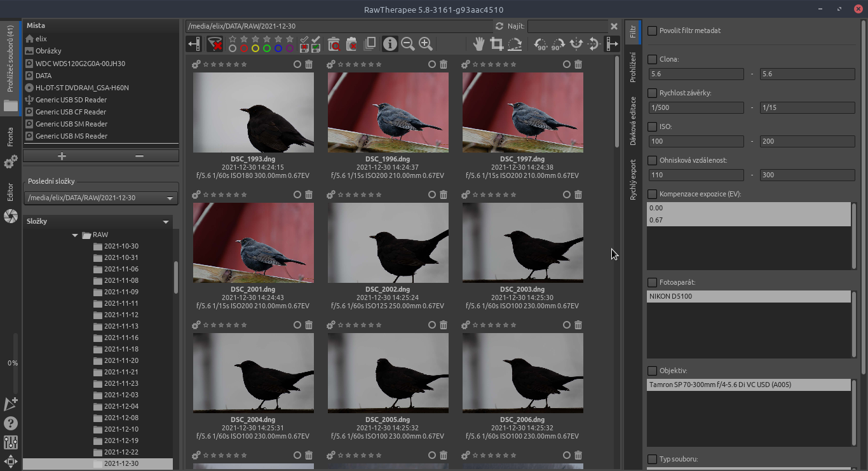Viewport: 868px width, 471px height.
Task: Select the hand navigation tool
Action: 480,44
